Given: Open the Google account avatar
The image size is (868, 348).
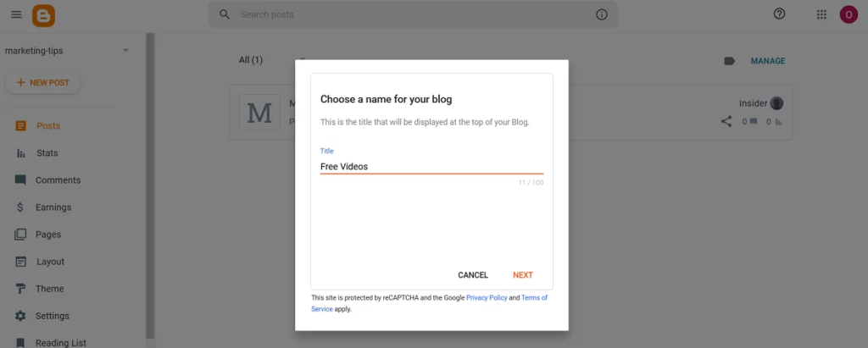Looking at the screenshot, I should 849,14.
